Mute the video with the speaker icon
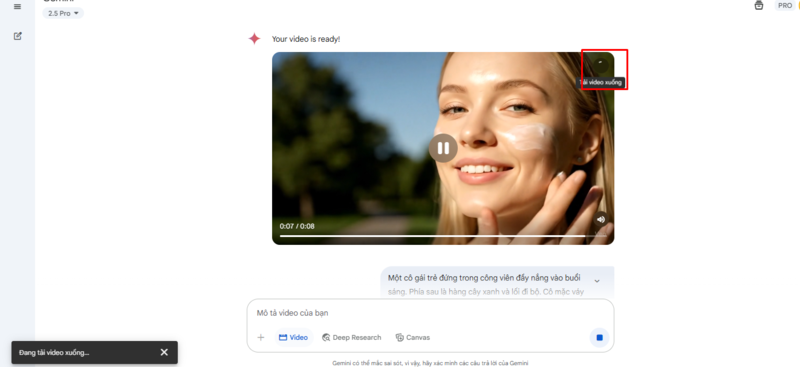The image size is (800, 367). (601, 219)
